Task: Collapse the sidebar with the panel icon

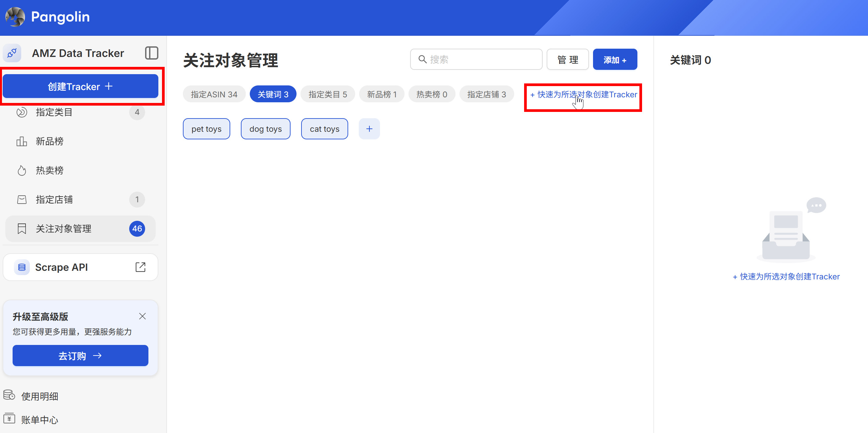Action: 151,53
